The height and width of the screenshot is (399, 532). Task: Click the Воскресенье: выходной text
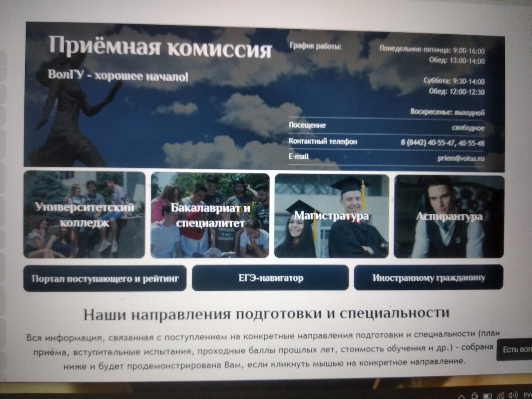click(x=448, y=113)
